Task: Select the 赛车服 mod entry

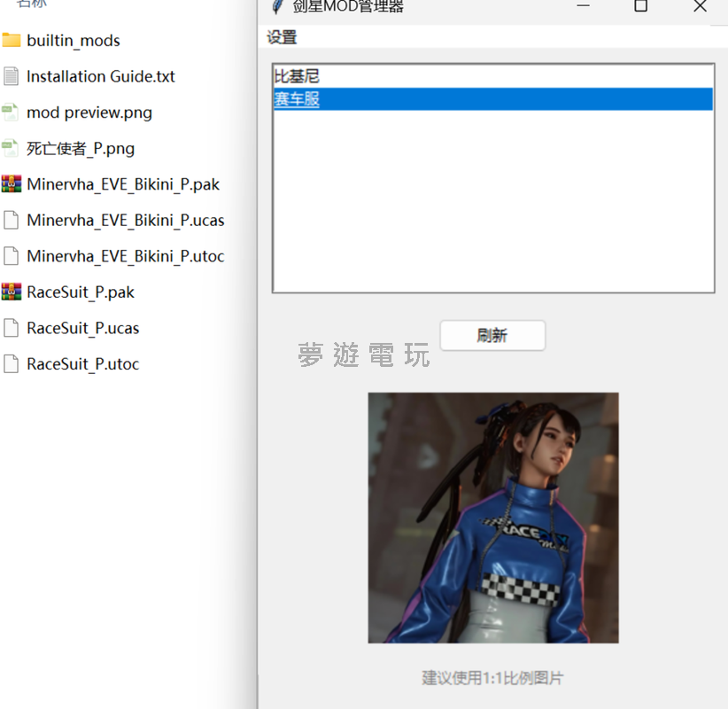Action: point(493,99)
